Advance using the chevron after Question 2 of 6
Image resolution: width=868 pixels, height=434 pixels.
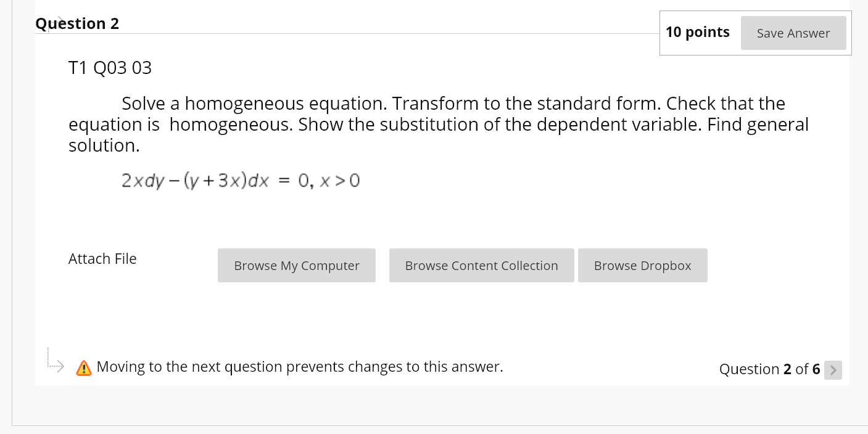click(833, 370)
